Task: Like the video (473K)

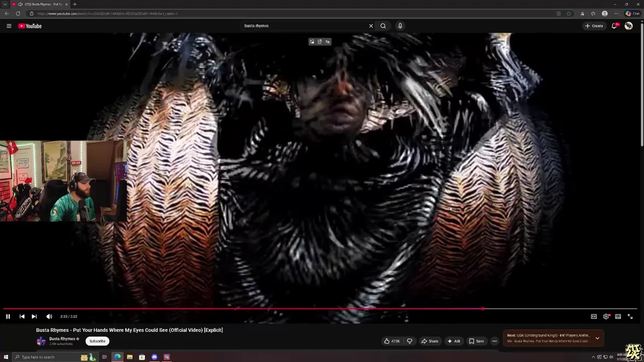Action: (392, 341)
